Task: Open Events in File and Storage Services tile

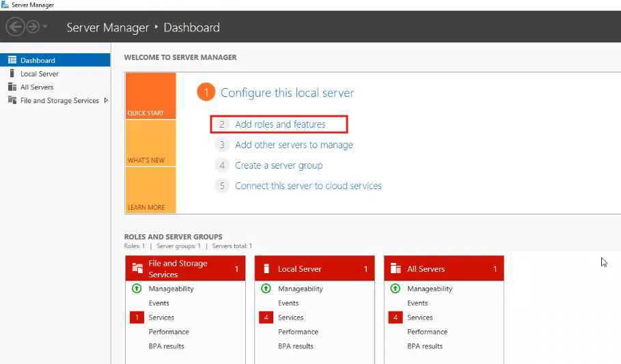Action: tap(158, 303)
